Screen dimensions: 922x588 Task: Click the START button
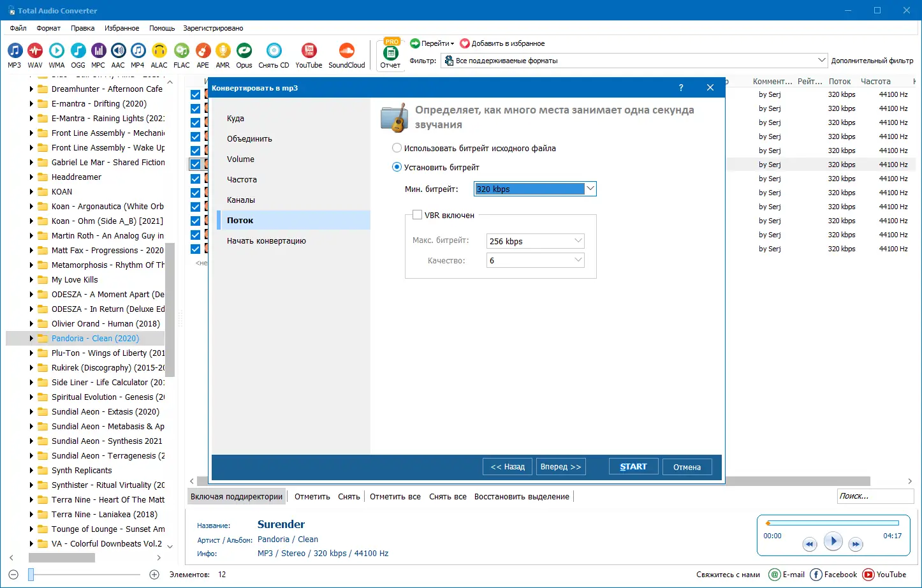tap(633, 467)
